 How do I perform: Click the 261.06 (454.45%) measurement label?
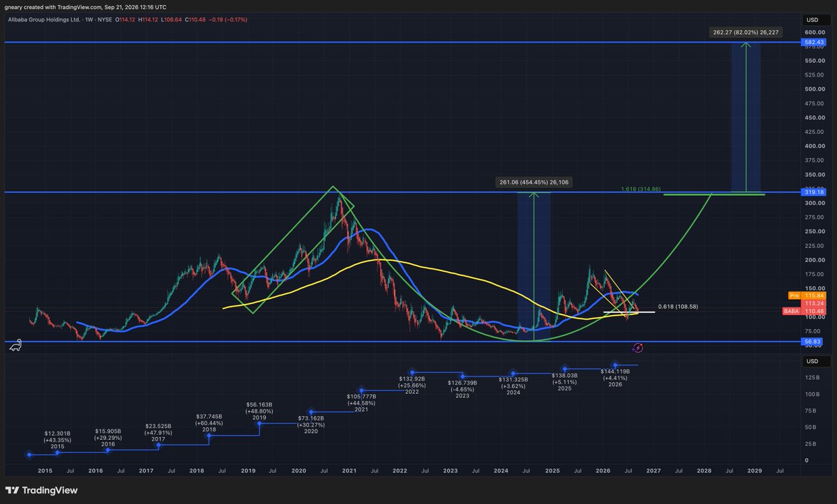[534, 183]
